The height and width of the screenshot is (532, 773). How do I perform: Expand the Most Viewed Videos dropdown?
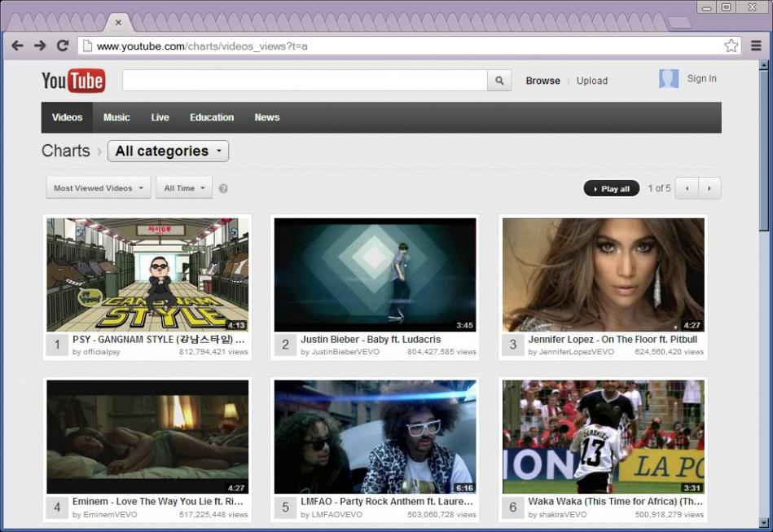click(98, 188)
